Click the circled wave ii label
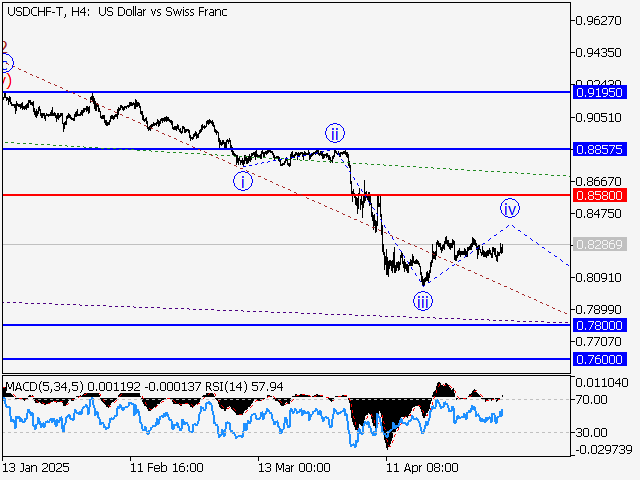Screen dimensions: 640x480 [334, 133]
